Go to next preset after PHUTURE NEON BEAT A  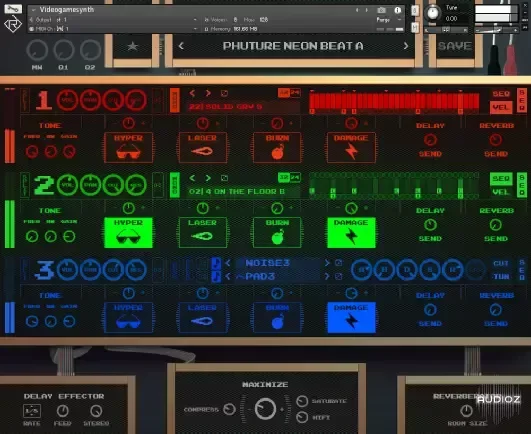406,46
